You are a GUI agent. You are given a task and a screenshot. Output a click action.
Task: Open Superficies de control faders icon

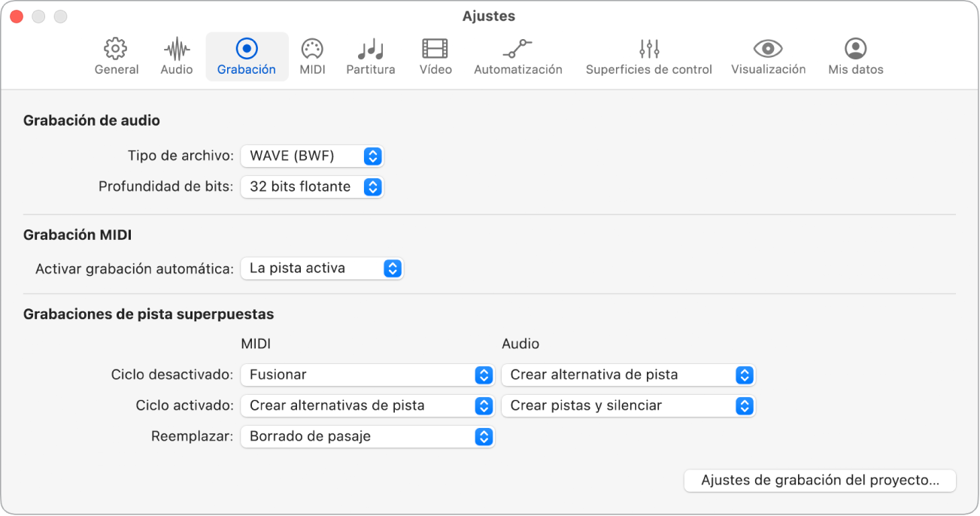(648, 50)
